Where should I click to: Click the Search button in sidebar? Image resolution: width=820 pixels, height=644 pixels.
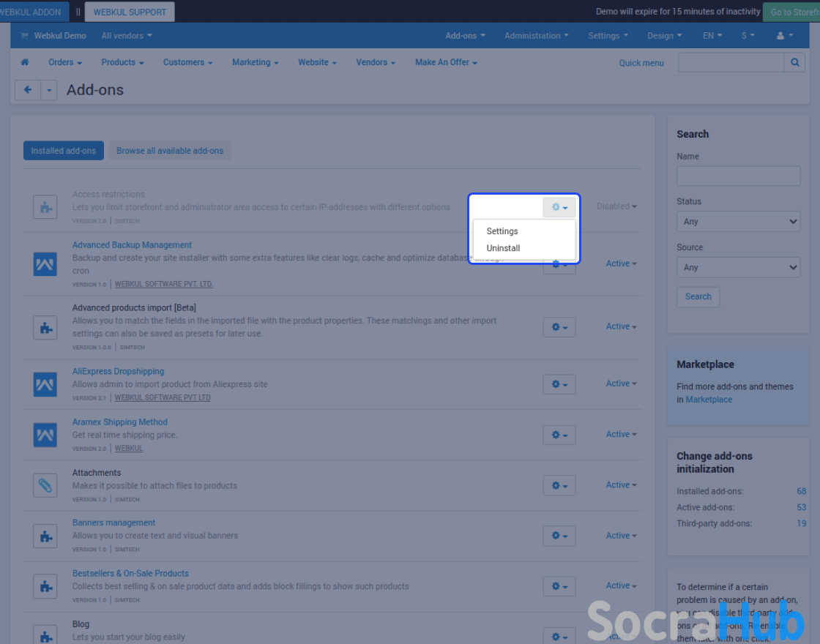[x=698, y=296]
